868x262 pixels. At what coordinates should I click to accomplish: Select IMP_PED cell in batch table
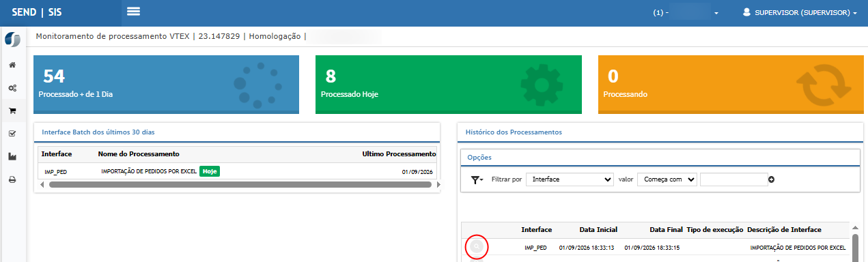55,171
